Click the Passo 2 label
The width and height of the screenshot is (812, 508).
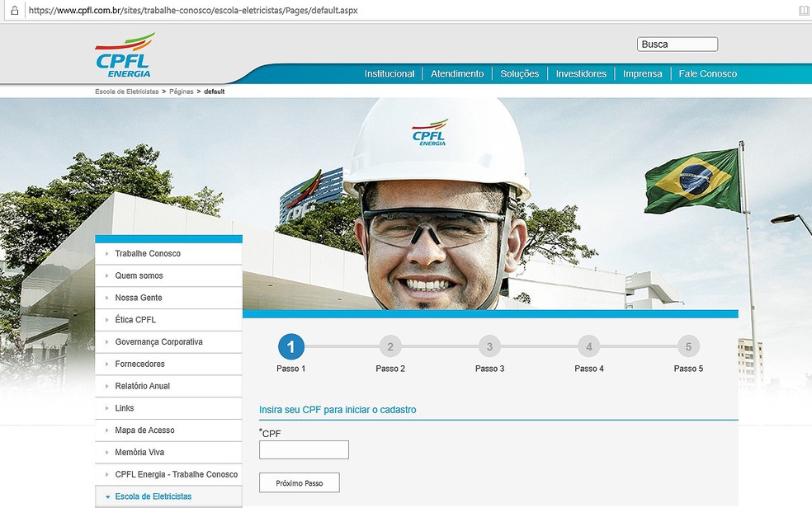(390, 369)
